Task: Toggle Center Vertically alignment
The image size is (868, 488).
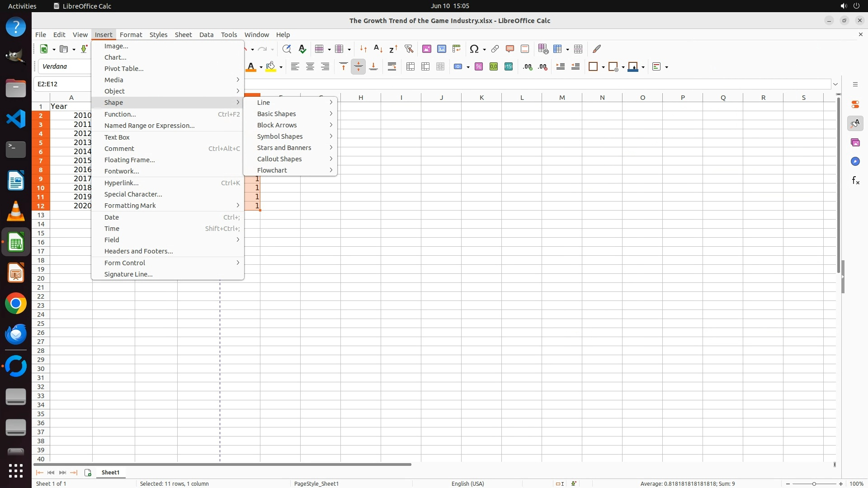Action: [358, 67]
